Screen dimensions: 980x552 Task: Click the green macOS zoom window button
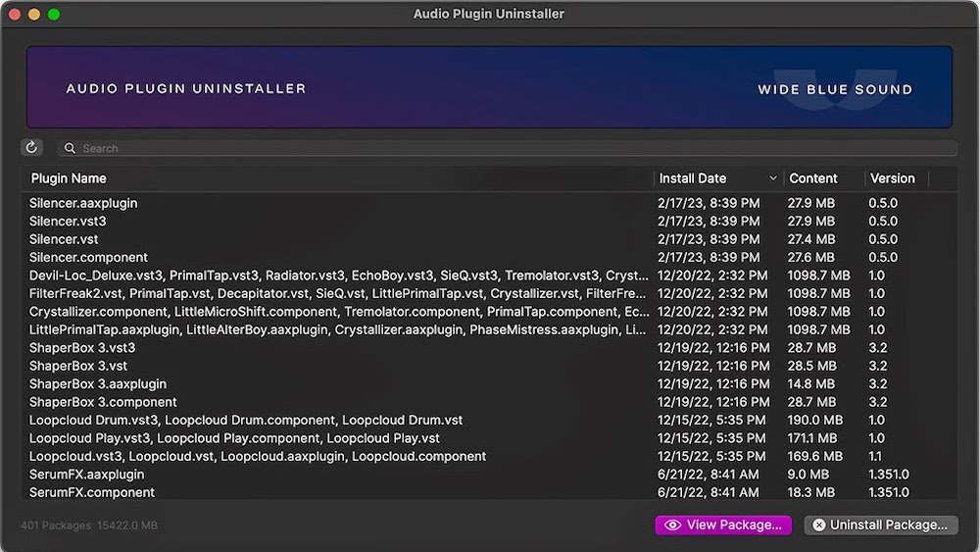(54, 15)
